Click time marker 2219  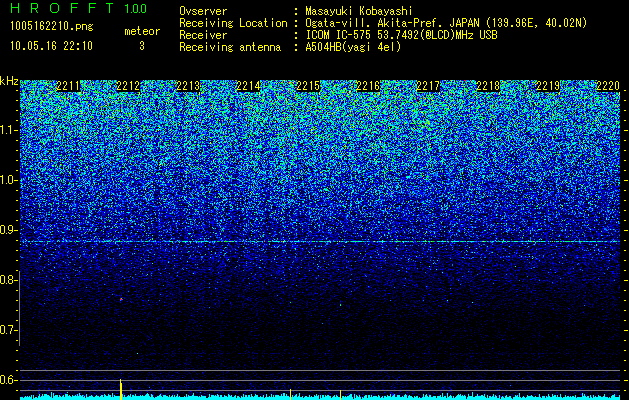548,86
